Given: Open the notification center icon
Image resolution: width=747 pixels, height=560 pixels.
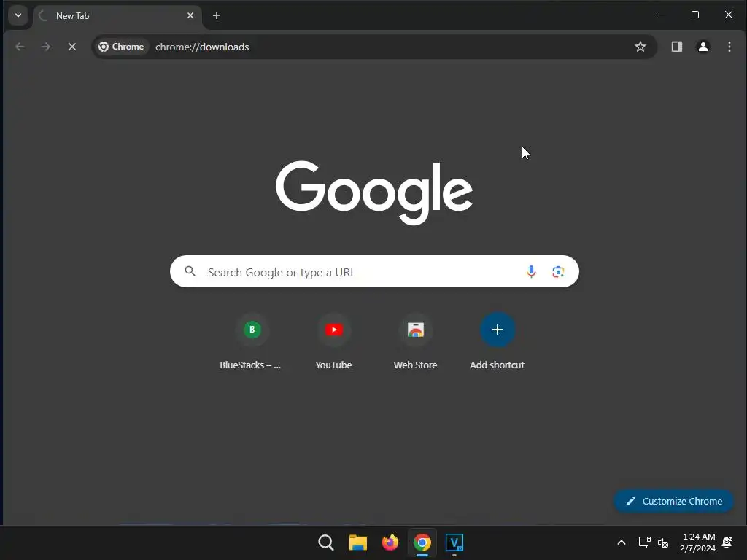Looking at the screenshot, I should pyautogui.click(x=727, y=542).
